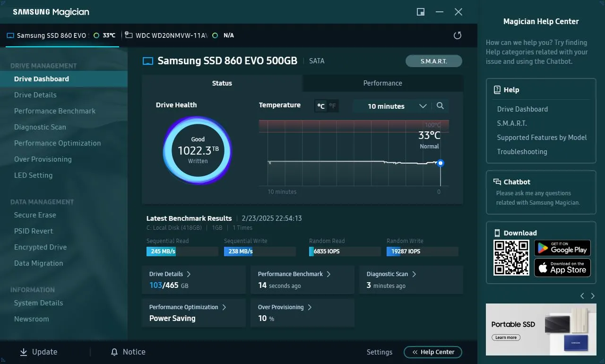This screenshot has width=605, height=364.
Task: Open System Details in sidebar
Action: coord(38,303)
